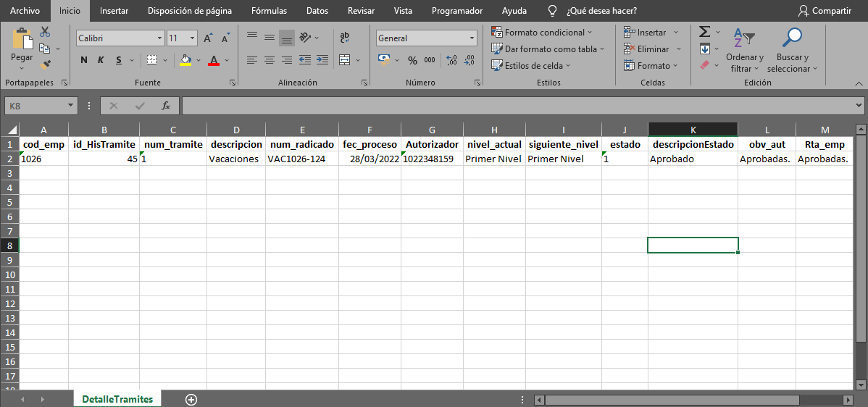Image resolution: width=868 pixels, height=407 pixels.
Task: Expand Dar formato como tabla dropdown
Action: tap(602, 49)
